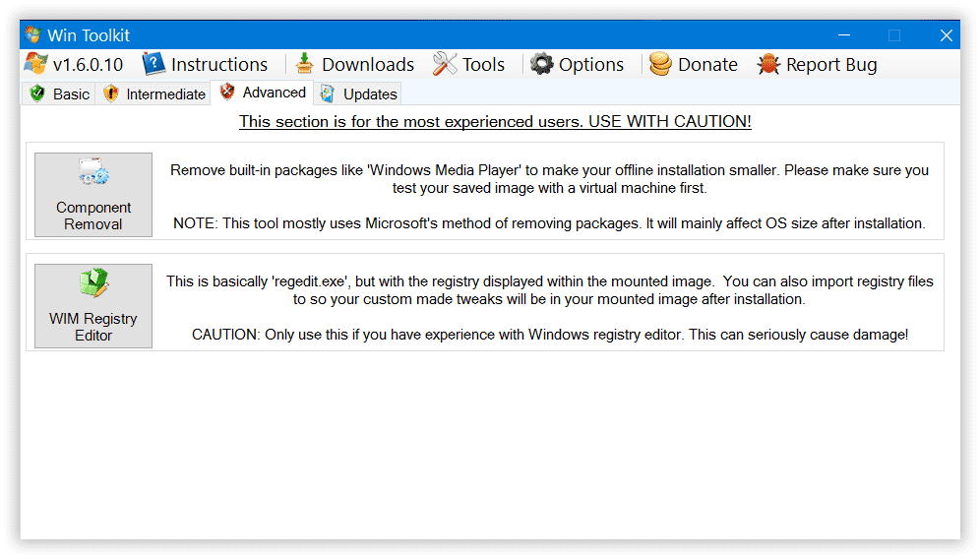980x559 pixels.
Task: Open Options via the gear icon
Action: click(541, 64)
